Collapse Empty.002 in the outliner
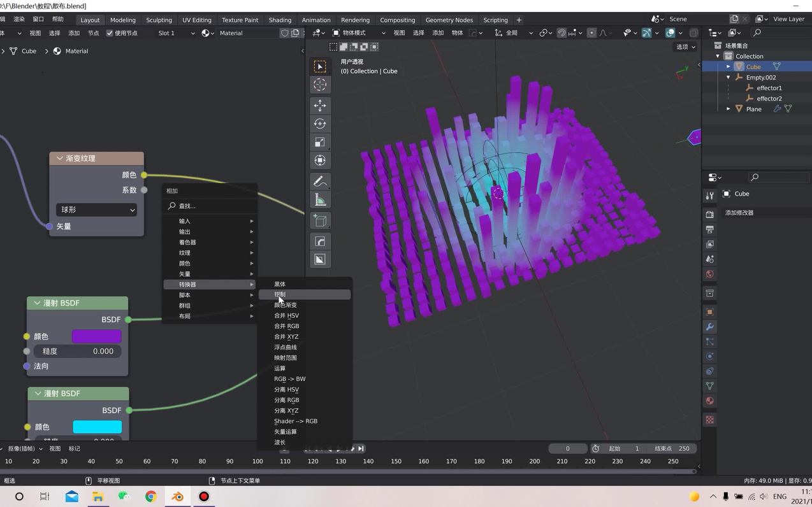The image size is (812, 507). pos(729,77)
